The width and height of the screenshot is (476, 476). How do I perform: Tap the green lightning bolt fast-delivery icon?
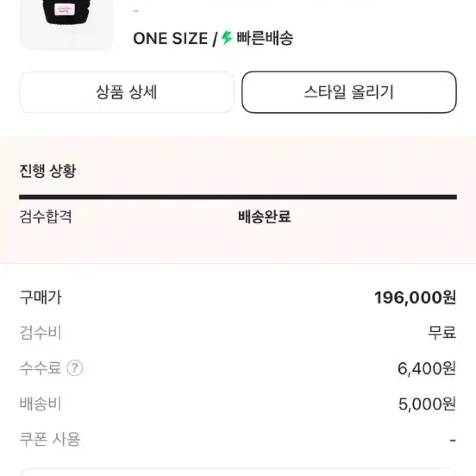click(x=226, y=38)
